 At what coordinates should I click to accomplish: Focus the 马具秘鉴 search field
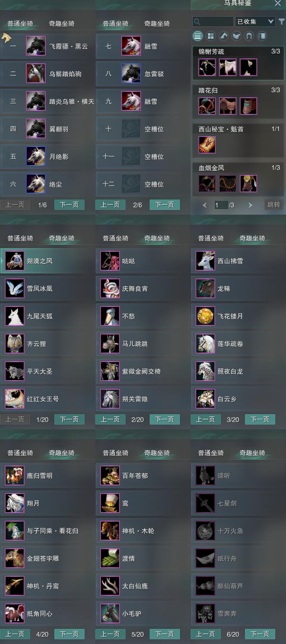point(213,22)
